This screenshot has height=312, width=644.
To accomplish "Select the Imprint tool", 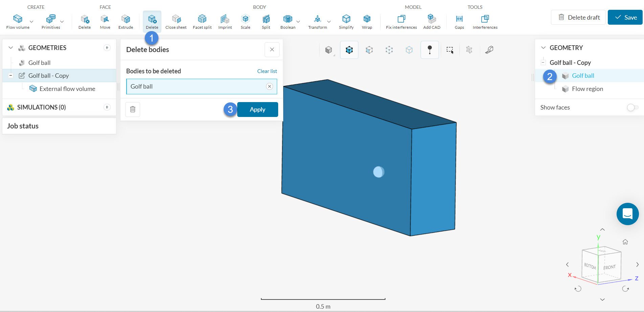I will (225, 22).
